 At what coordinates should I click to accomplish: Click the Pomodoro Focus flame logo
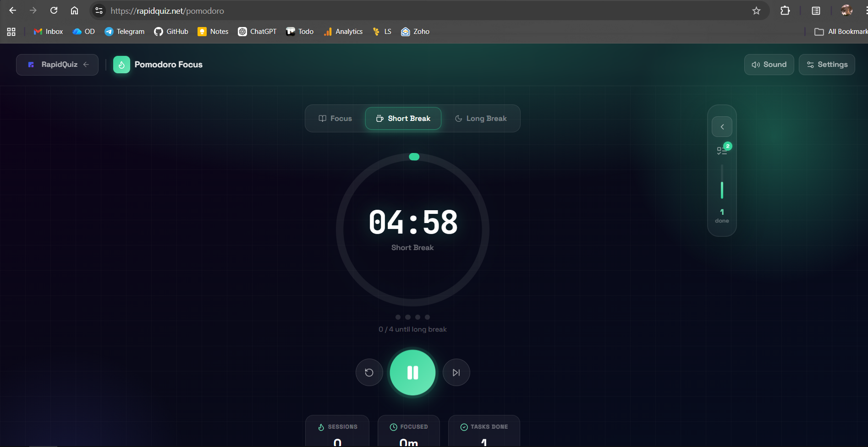(x=121, y=65)
